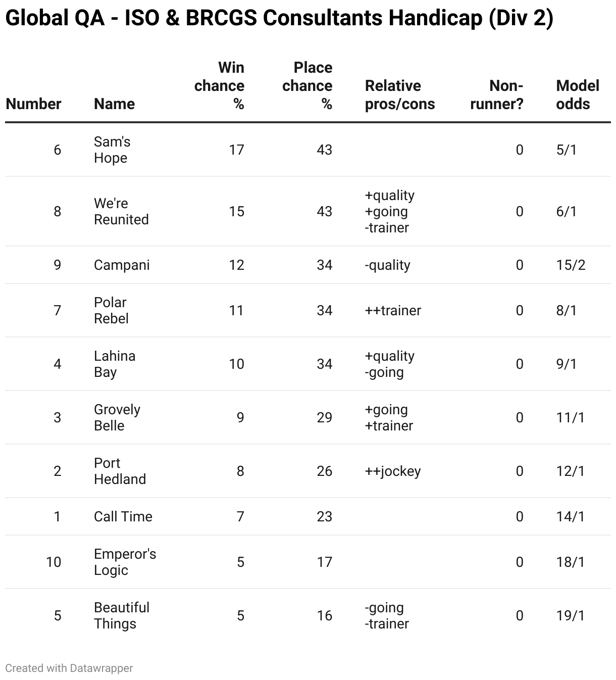Viewport: 616px width, 680px height.
Task: Click the We're Reunited horse name
Action: point(121,211)
